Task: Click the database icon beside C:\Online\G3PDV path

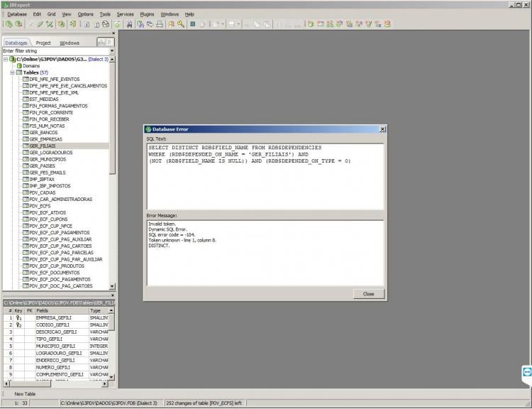Action: [13, 59]
